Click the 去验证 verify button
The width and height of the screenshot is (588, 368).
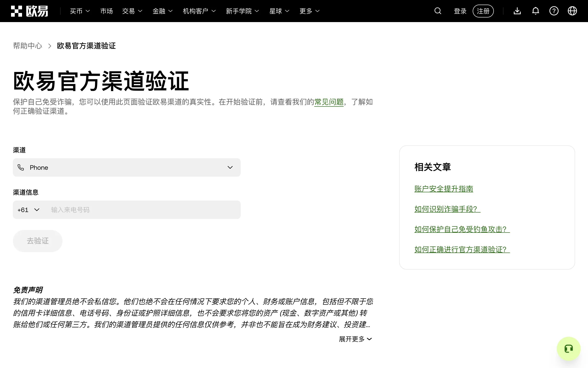(38, 241)
